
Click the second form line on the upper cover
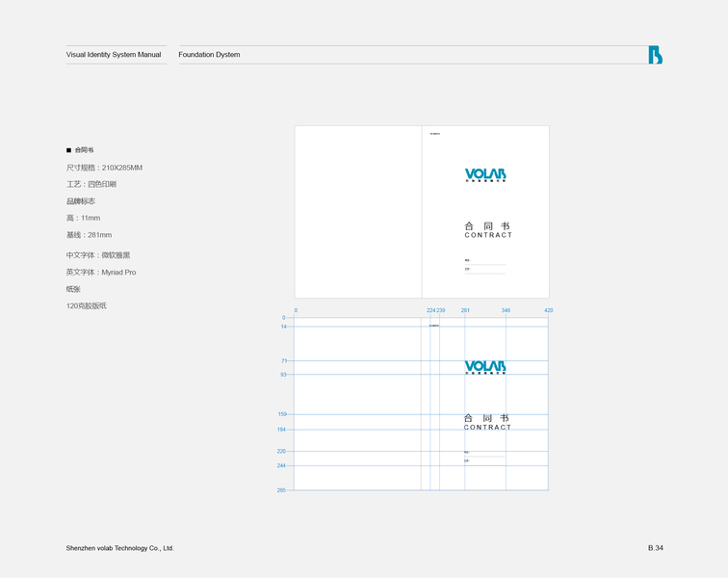pos(485,271)
